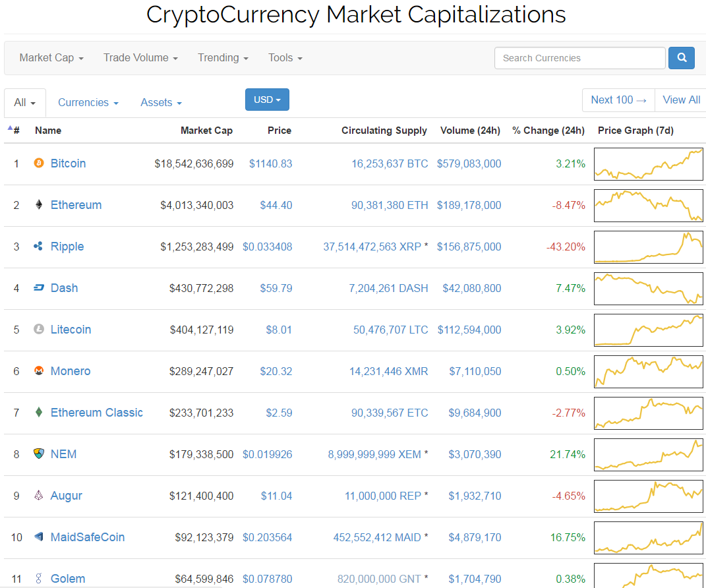
Task: Click the Augur pyramid logo icon
Action: pyautogui.click(x=39, y=495)
